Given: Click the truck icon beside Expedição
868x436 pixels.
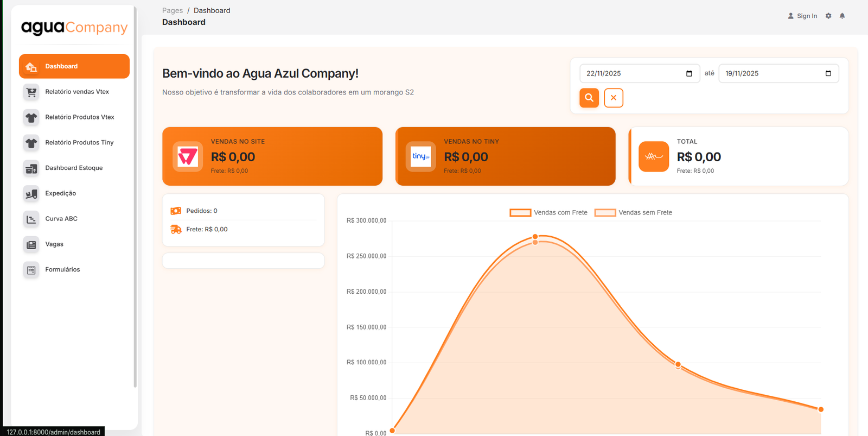Looking at the screenshot, I should tap(31, 193).
